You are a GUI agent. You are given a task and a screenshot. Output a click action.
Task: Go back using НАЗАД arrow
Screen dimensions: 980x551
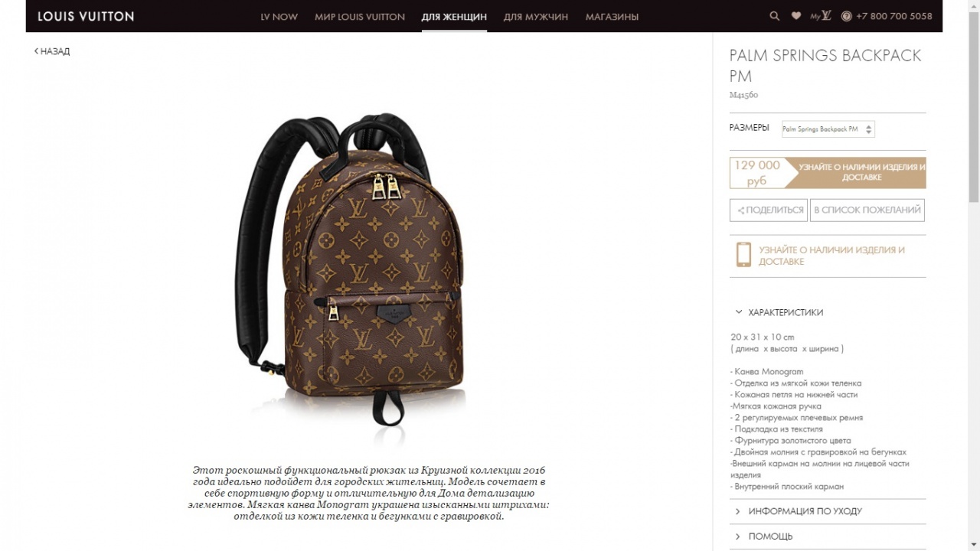coord(52,51)
